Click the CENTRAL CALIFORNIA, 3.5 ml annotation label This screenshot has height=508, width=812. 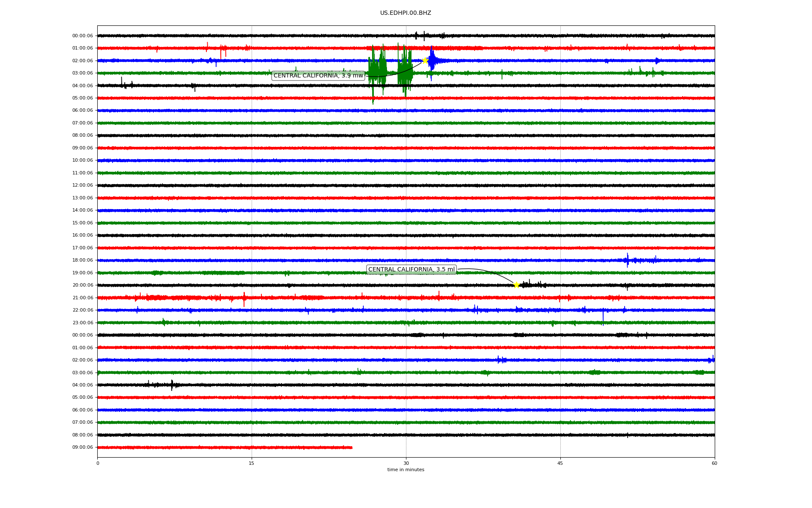click(411, 270)
